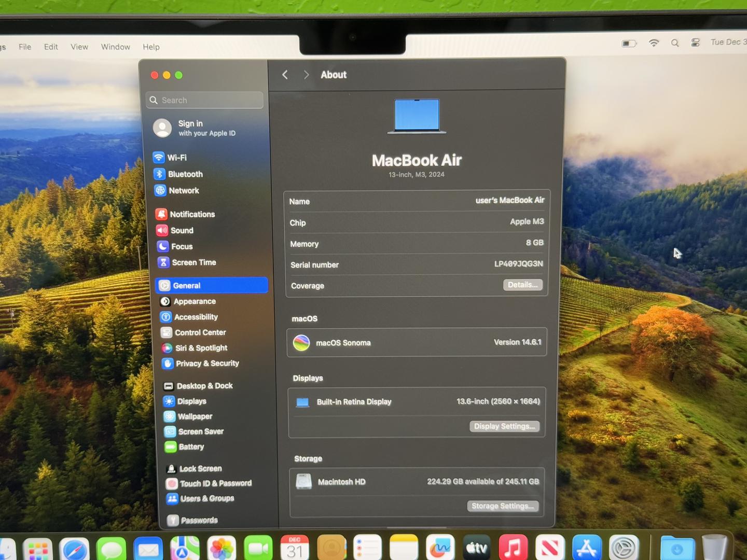Click the Spotlight magnifier in the menu bar
The image size is (747, 560).
point(675,43)
